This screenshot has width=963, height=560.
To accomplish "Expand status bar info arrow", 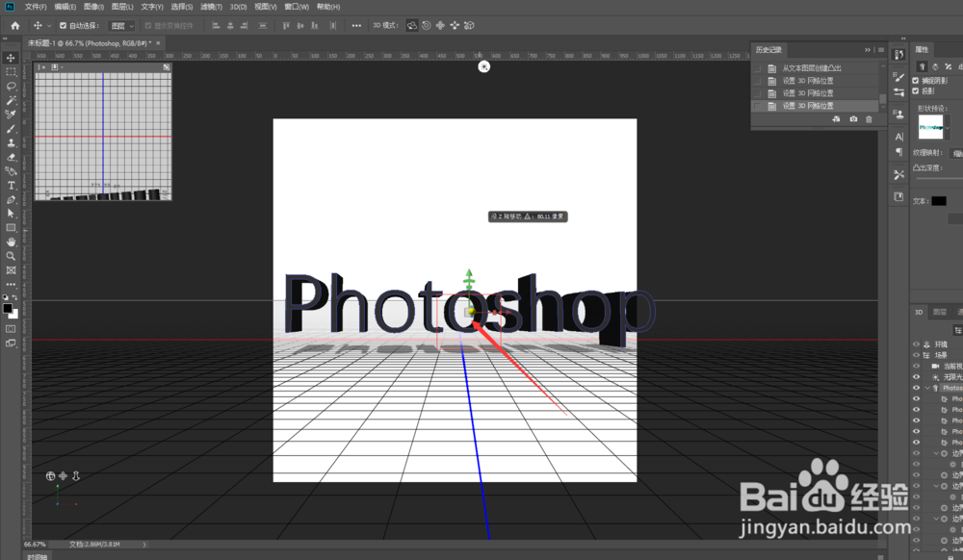I will (x=144, y=544).
